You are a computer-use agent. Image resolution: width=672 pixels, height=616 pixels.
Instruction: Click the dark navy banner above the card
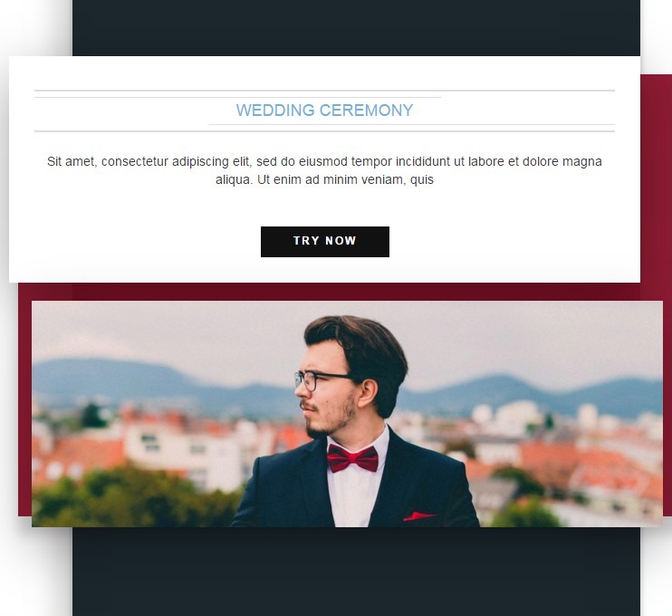tap(356, 28)
